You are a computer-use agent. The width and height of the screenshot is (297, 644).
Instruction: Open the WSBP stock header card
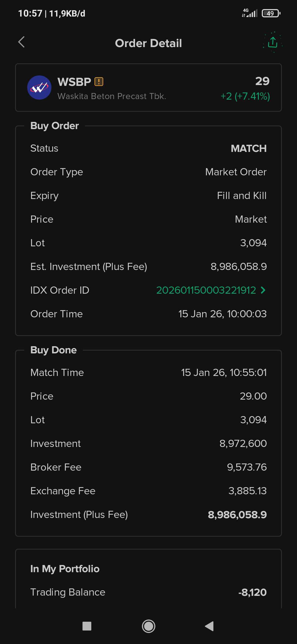148,88
